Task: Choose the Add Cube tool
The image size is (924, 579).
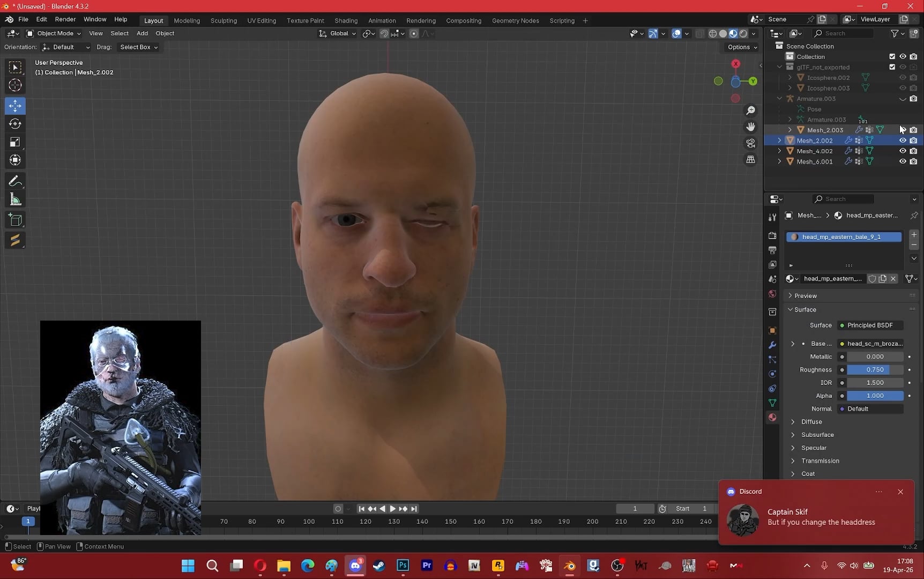Action: pos(15,220)
